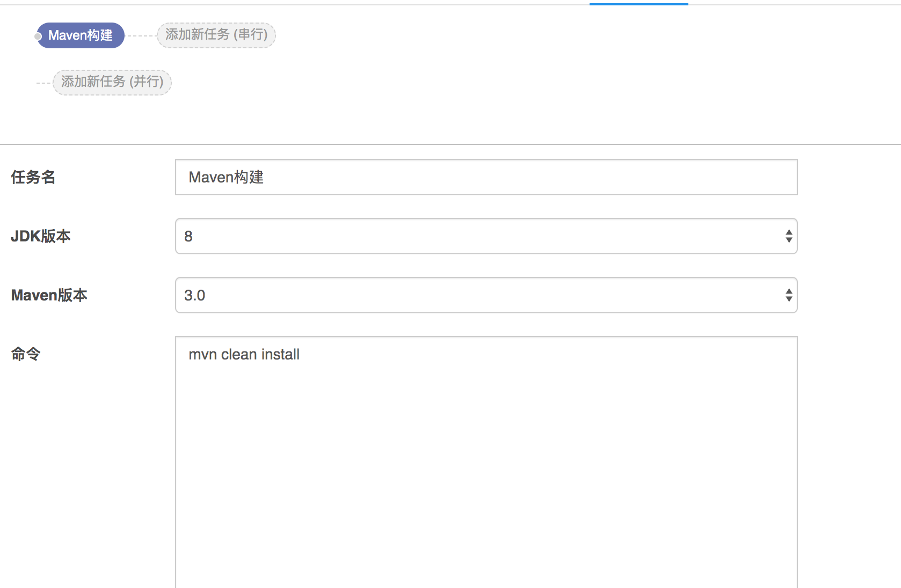Add new parallel task 添加新任务 (并行)
The image size is (901, 588).
click(112, 83)
